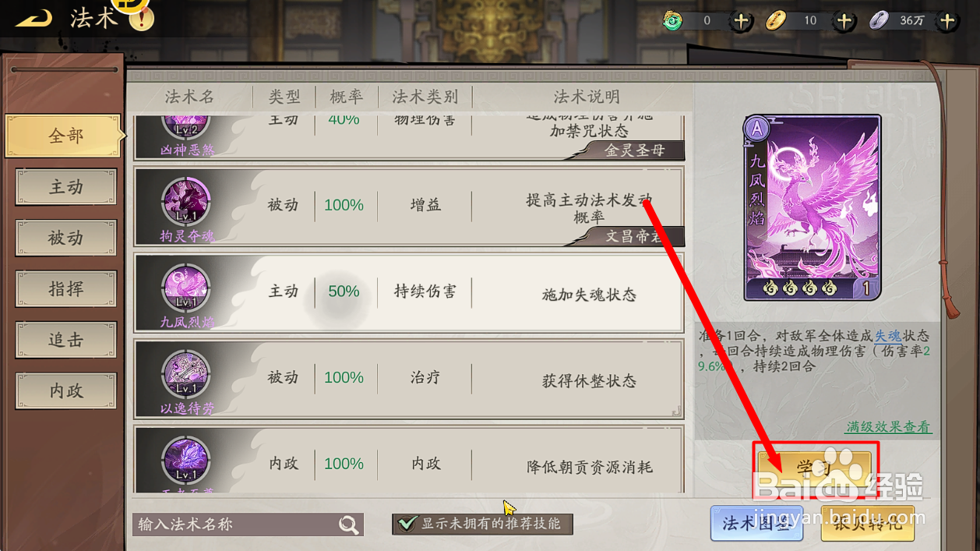Screen dimensions: 980x551
Task: Select the 以逸待劳 skill icon
Action: pos(186,376)
